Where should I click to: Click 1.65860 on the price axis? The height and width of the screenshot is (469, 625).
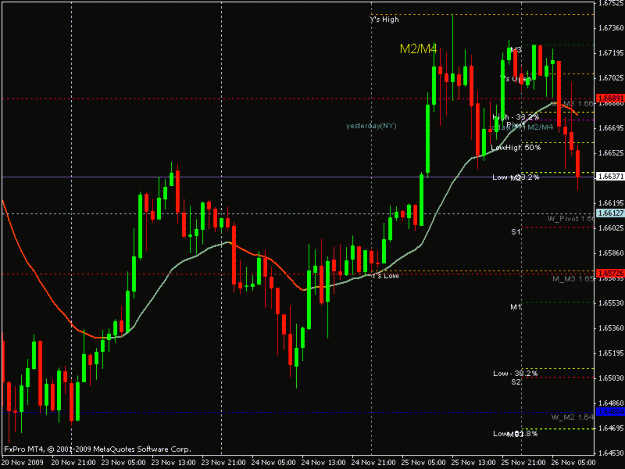611,253
